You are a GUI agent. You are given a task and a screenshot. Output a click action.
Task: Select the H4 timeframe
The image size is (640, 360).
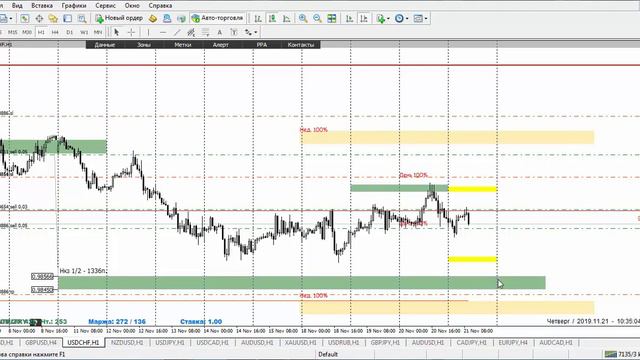(55, 32)
